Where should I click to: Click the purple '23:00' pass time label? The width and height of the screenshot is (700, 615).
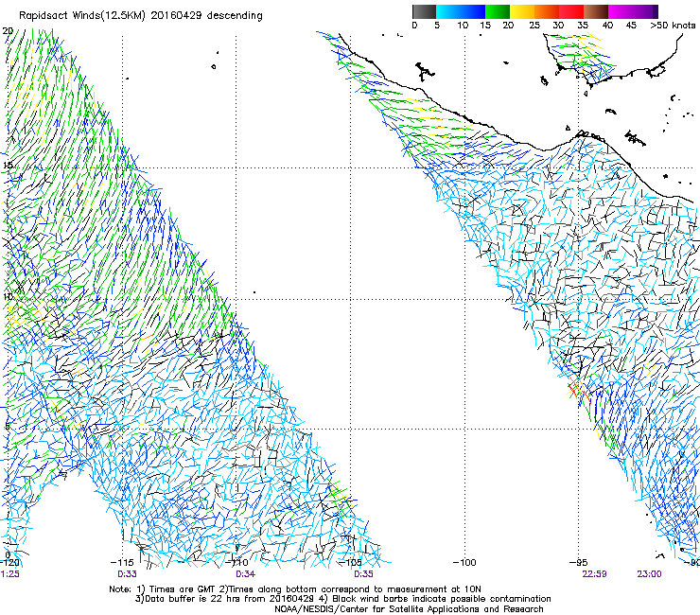pos(649,574)
